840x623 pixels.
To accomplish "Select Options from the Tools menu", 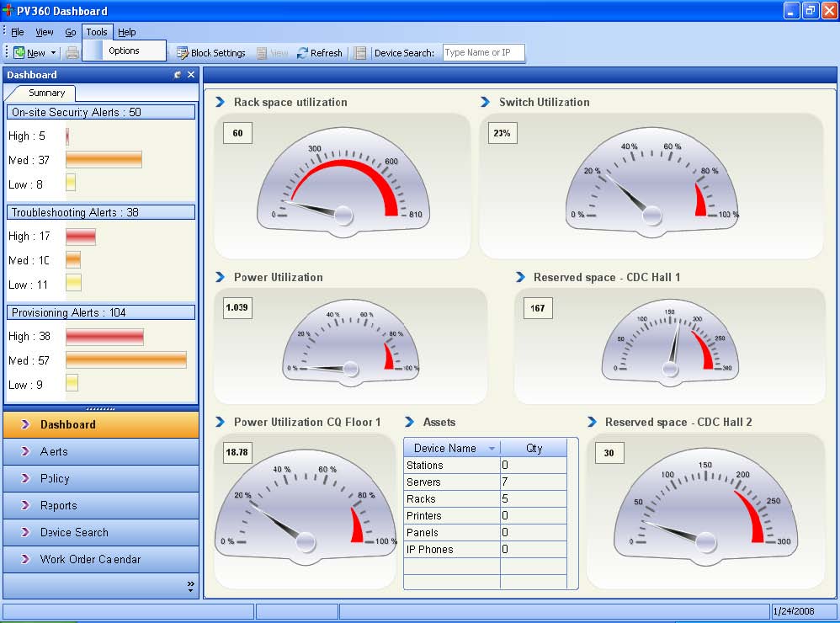I will point(124,51).
